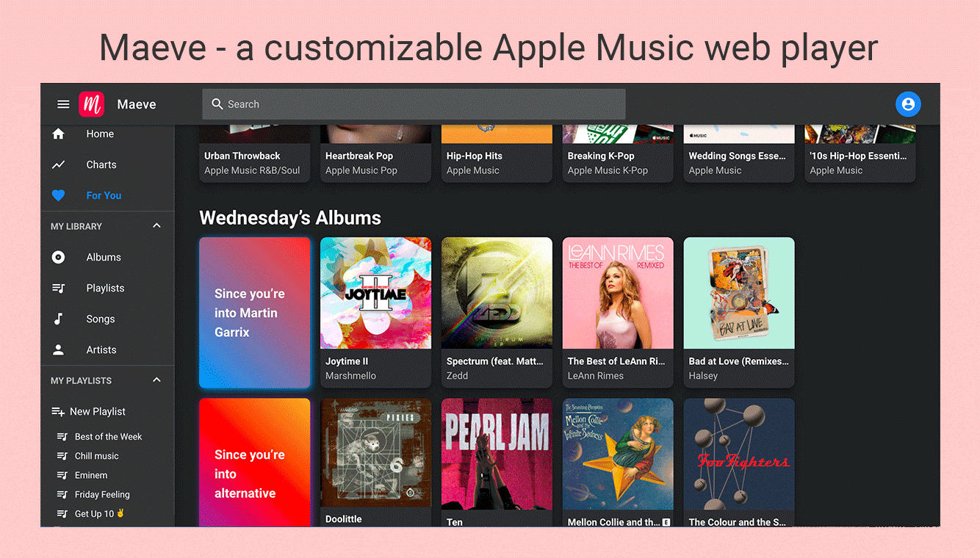Select the Charts trend icon
Viewport: 980px width, 558px height.
point(58,164)
